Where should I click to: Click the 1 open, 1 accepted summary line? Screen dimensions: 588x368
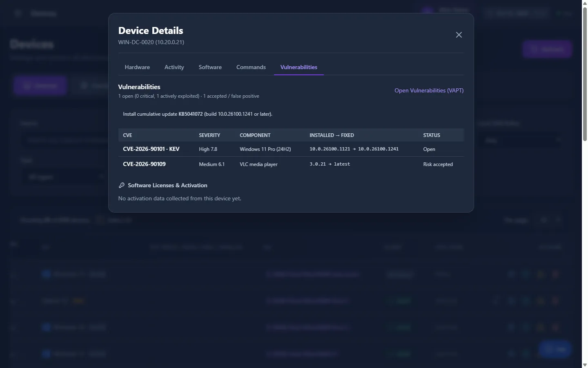coord(189,96)
